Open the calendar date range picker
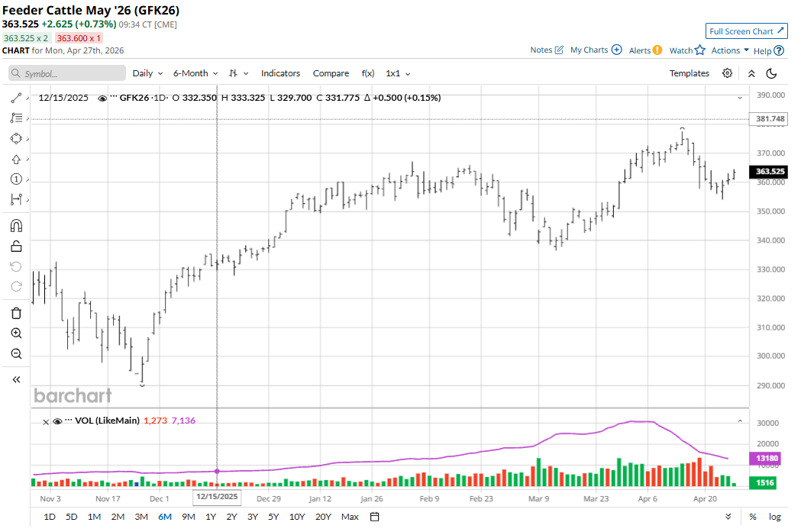 point(375,517)
